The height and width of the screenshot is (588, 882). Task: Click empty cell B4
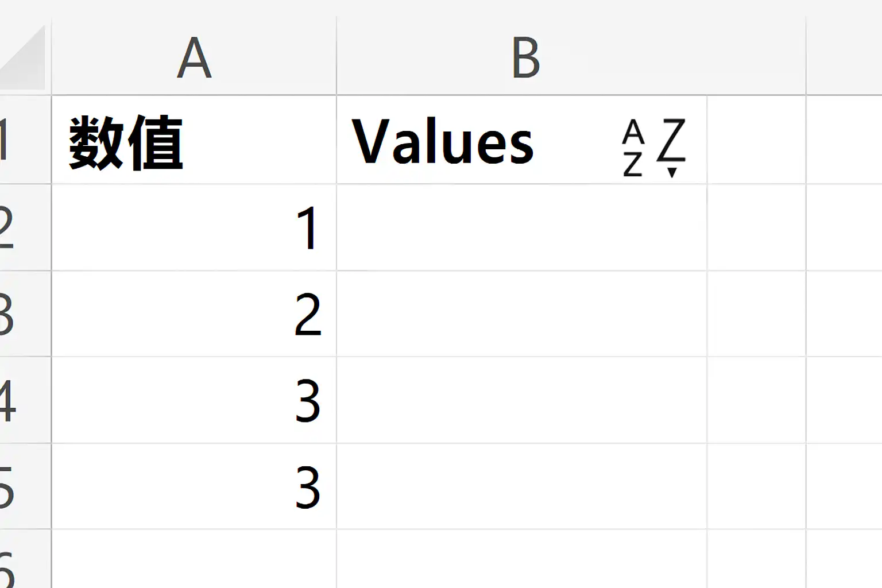coord(521,400)
